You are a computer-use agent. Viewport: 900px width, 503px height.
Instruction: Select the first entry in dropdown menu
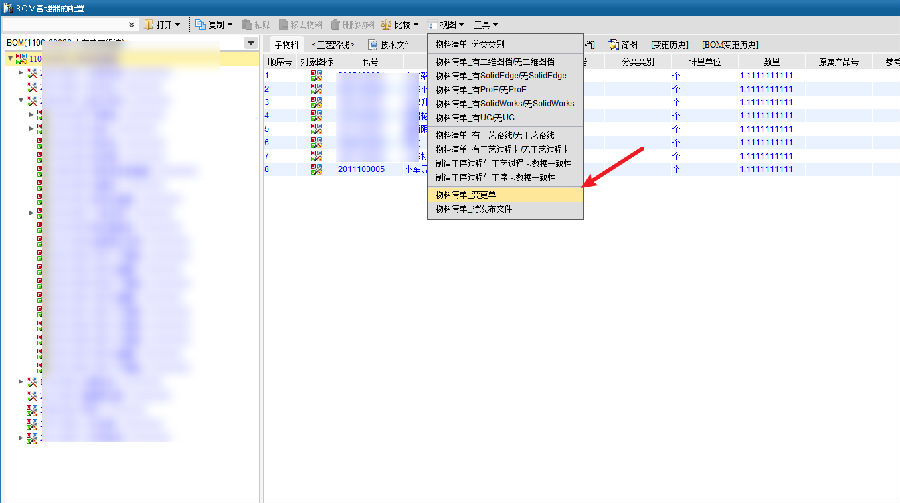coord(505,44)
